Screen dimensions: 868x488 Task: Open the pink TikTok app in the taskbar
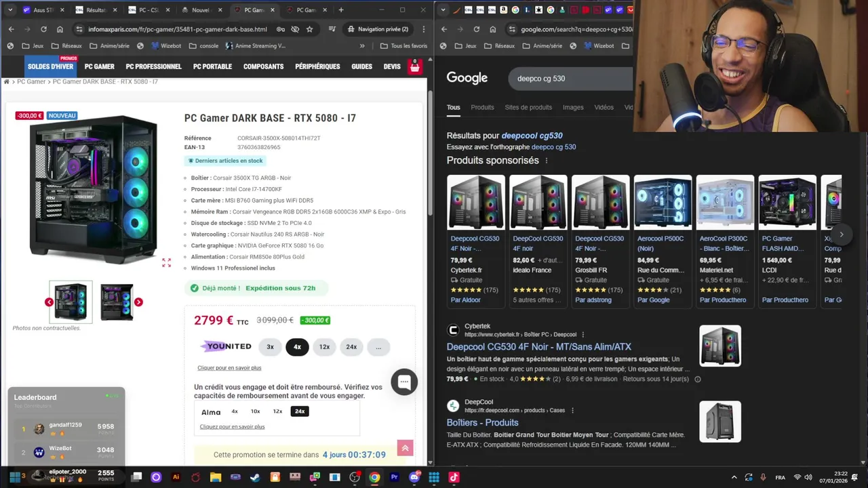pyautogui.click(x=454, y=477)
